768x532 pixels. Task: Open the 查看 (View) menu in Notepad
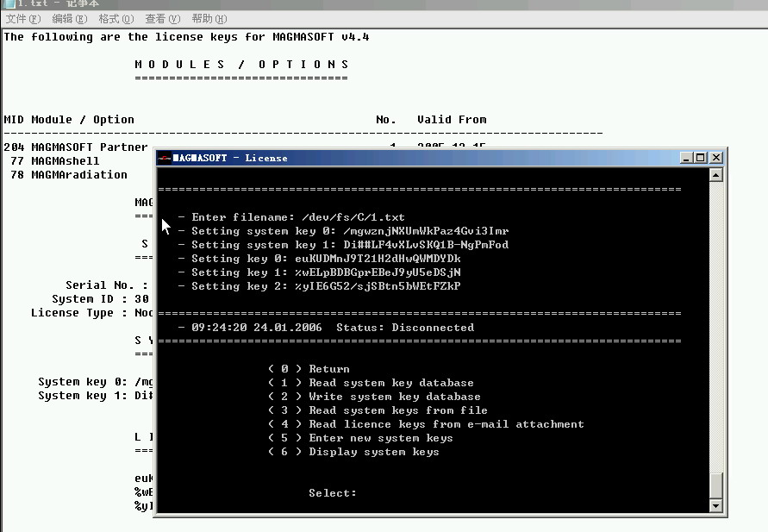pyautogui.click(x=163, y=19)
